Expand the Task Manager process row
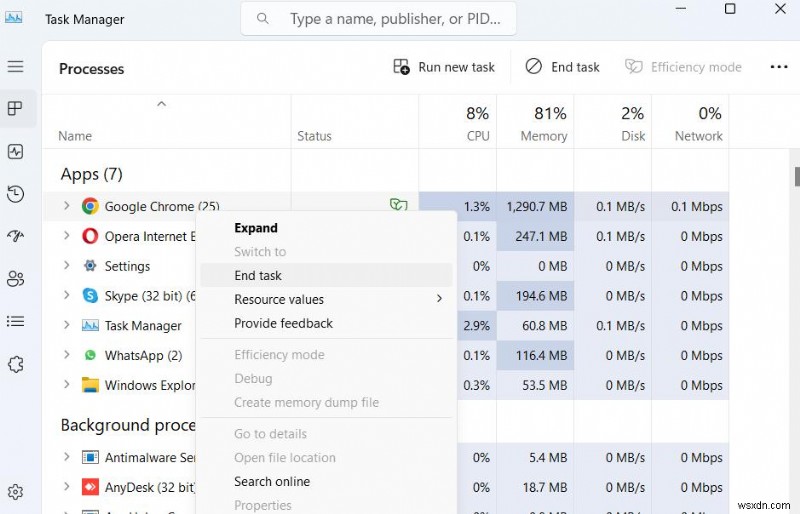This screenshot has width=800, height=514. point(66,325)
